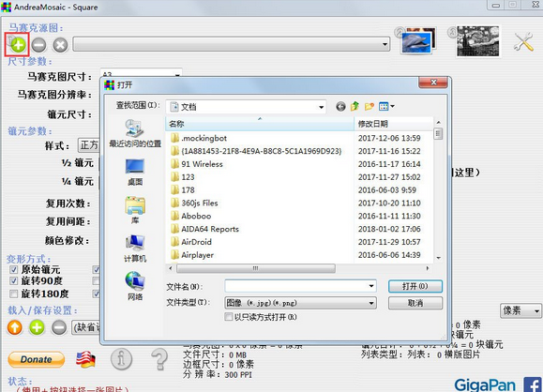Viewport: 543px width, 392px height.
Task: Open the dolphin tile images collection
Action: pos(418,41)
